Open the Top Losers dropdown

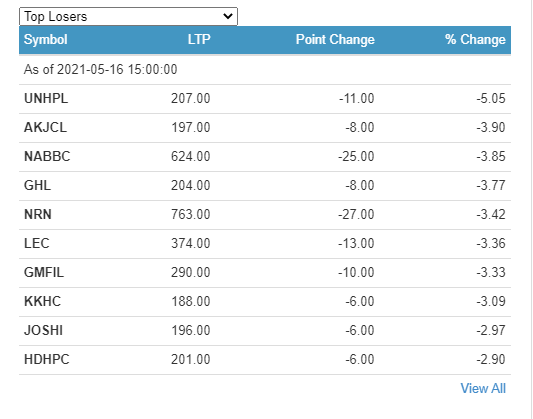tap(128, 16)
